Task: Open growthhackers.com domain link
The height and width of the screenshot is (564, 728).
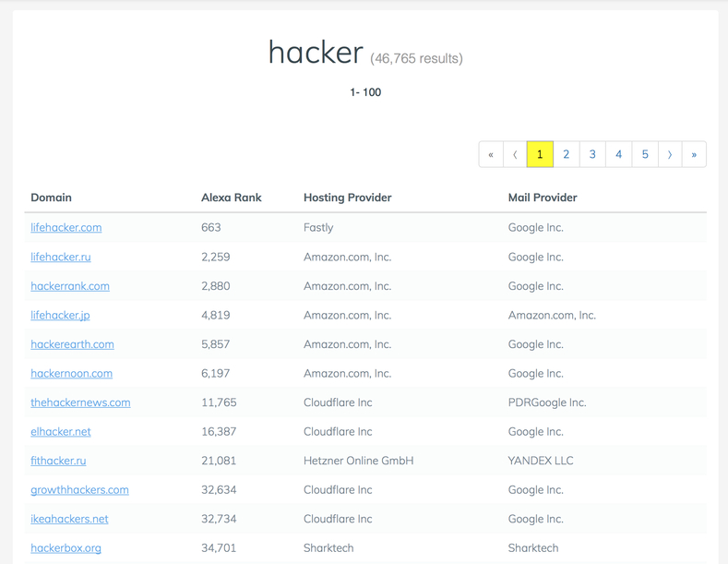Action: tap(80, 489)
